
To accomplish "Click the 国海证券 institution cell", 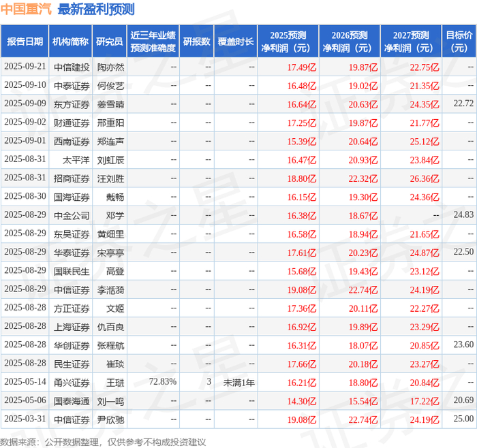I will 72,197.
